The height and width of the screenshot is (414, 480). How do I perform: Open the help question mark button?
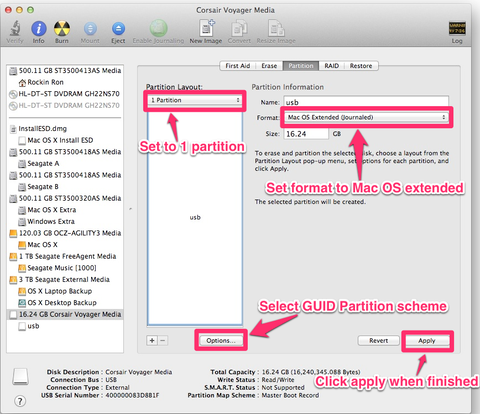(20, 401)
